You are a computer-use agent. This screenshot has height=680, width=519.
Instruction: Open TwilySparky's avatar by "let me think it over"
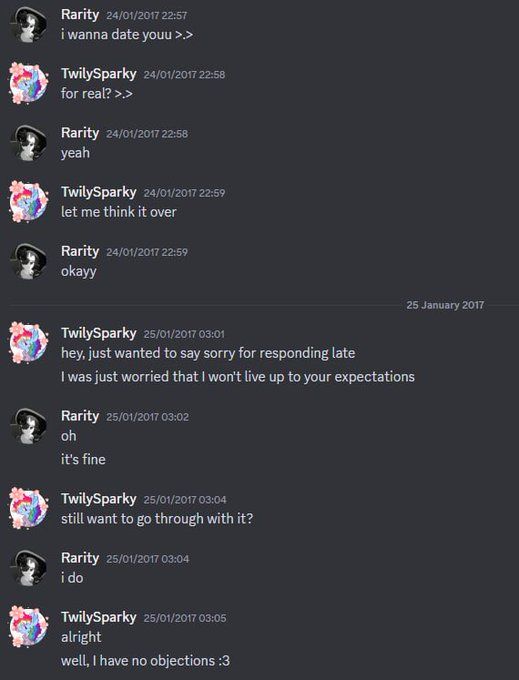tap(29, 202)
